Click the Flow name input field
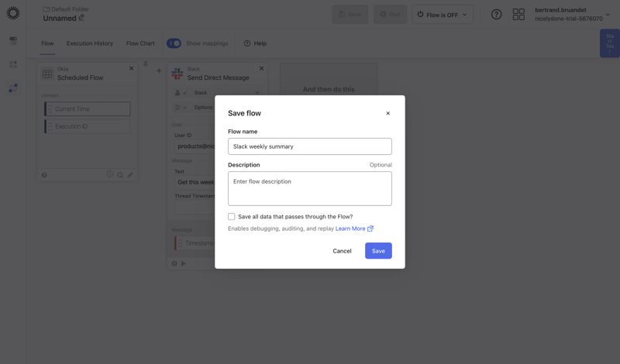The width and height of the screenshot is (620, 364). [310, 146]
